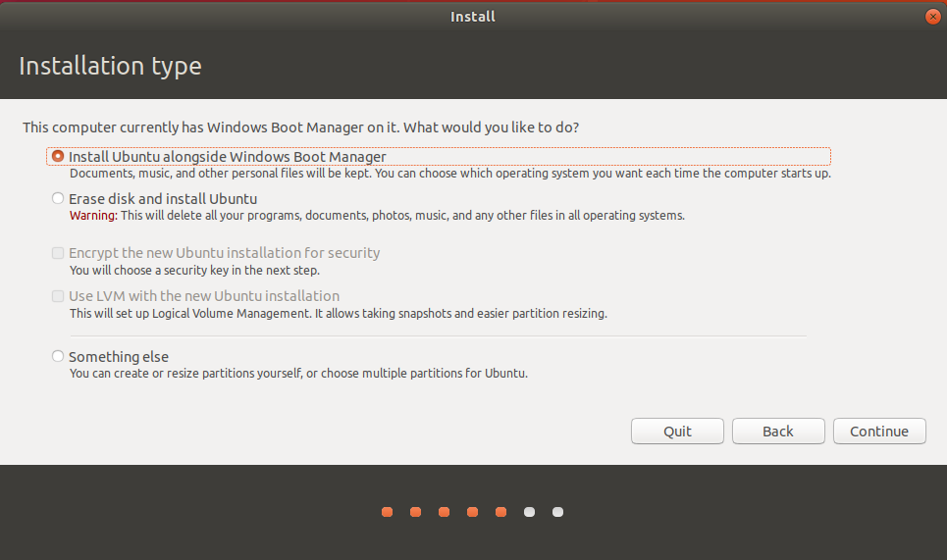Click the 'Install' window title text
The width and height of the screenshot is (947, 560).
pyautogui.click(x=473, y=17)
